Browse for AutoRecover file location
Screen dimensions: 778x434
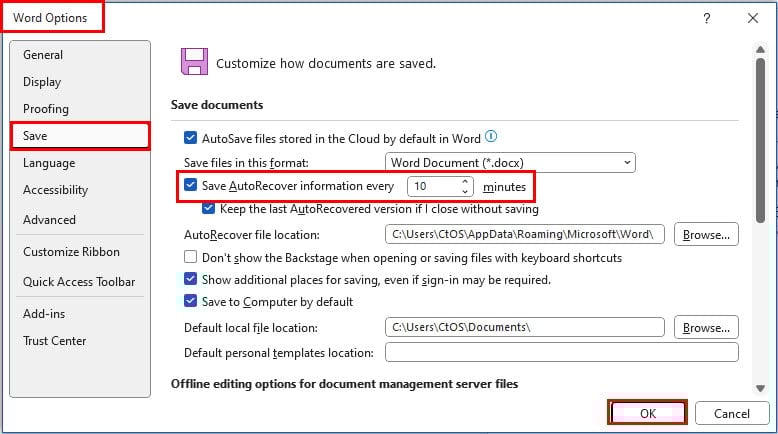coord(706,234)
